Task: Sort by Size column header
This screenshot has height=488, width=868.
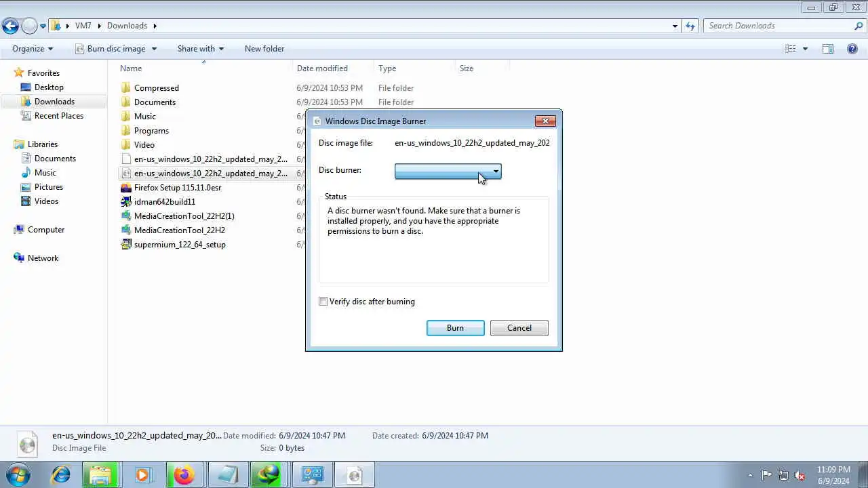Action: 467,68
